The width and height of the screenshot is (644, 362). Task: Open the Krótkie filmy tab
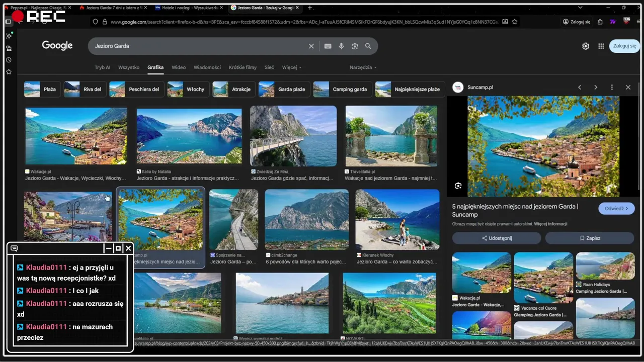point(243,67)
